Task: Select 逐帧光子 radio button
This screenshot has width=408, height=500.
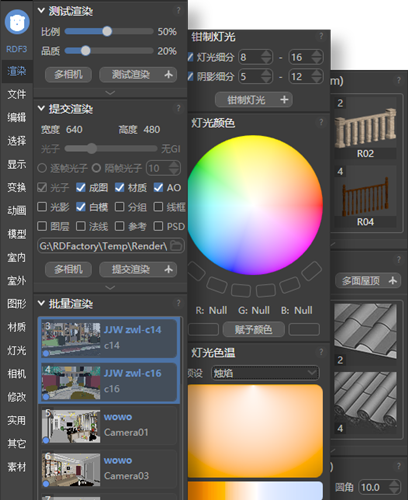Action: (42, 168)
